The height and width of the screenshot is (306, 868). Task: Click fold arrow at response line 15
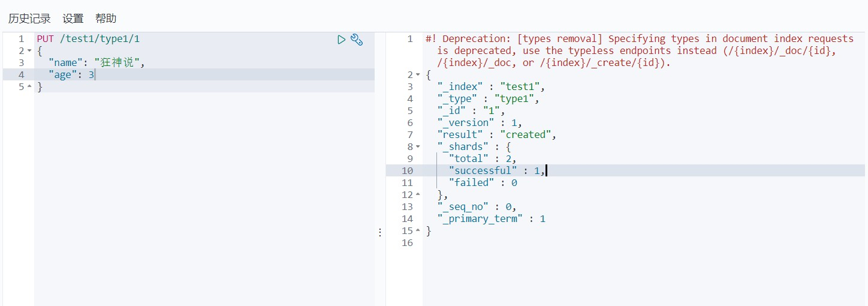click(x=418, y=231)
